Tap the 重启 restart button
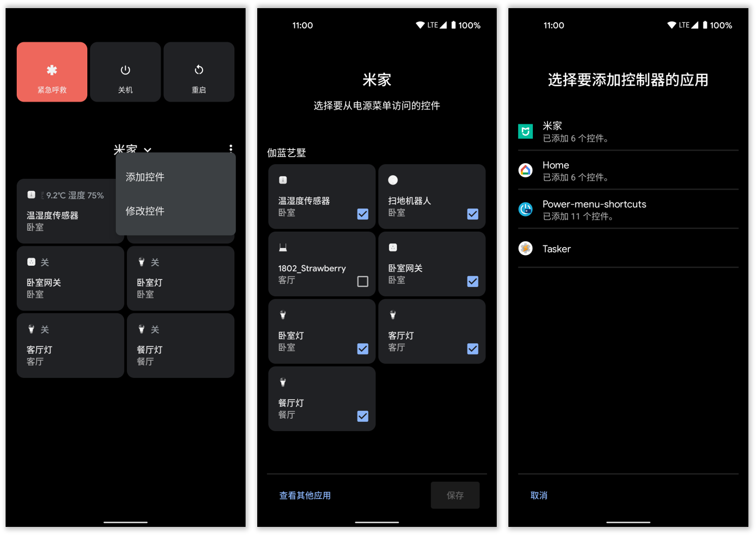Screen dimensions: 756x535 pyautogui.click(x=199, y=72)
